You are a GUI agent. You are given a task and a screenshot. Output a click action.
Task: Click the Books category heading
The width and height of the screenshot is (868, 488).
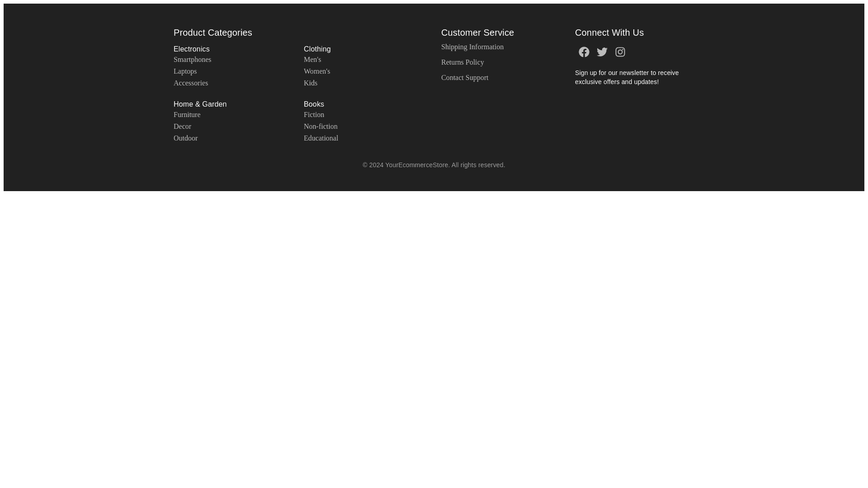[314, 104]
